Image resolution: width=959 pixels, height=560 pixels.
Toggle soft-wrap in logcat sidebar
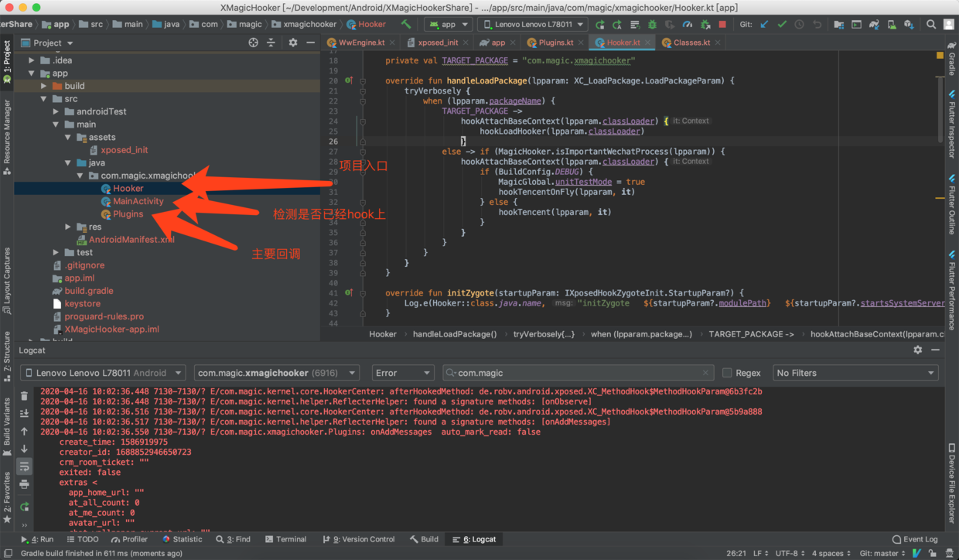click(25, 466)
